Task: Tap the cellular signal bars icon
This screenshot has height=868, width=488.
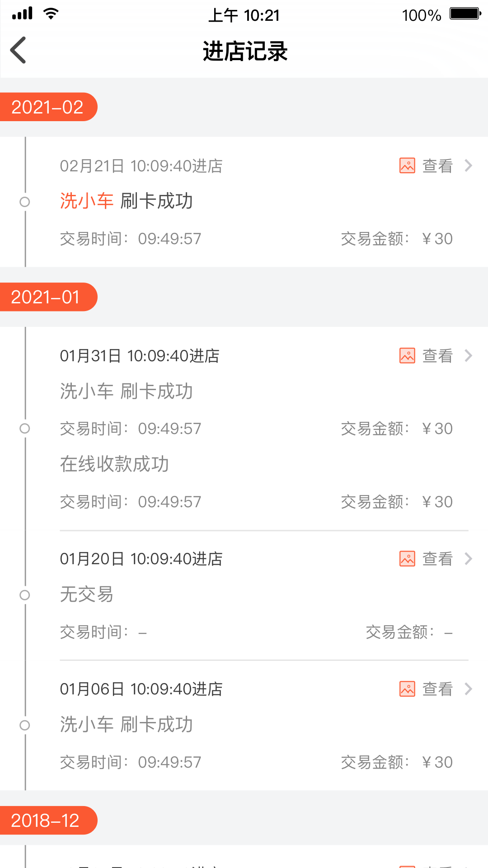Action: 23,14
